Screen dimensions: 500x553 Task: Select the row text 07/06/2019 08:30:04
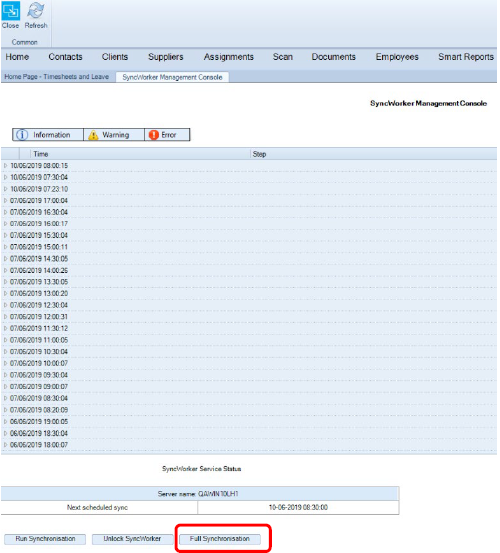[39, 398]
